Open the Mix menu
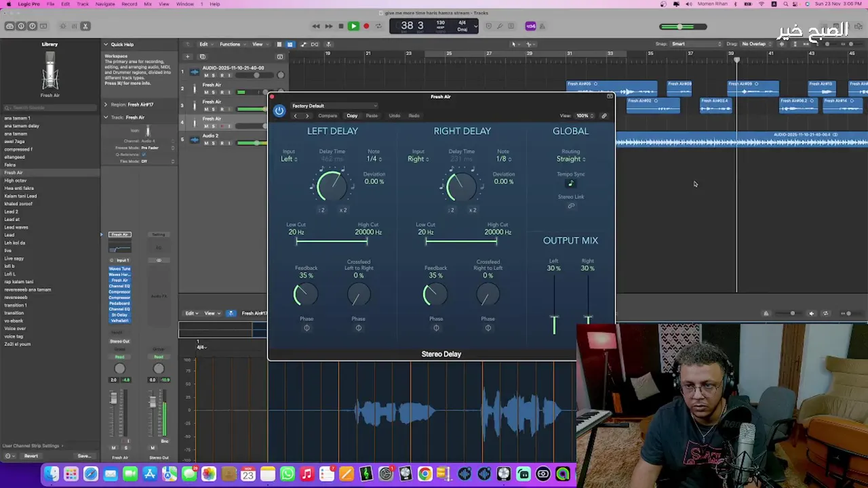The image size is (868, 488). (x=148, y=4)
